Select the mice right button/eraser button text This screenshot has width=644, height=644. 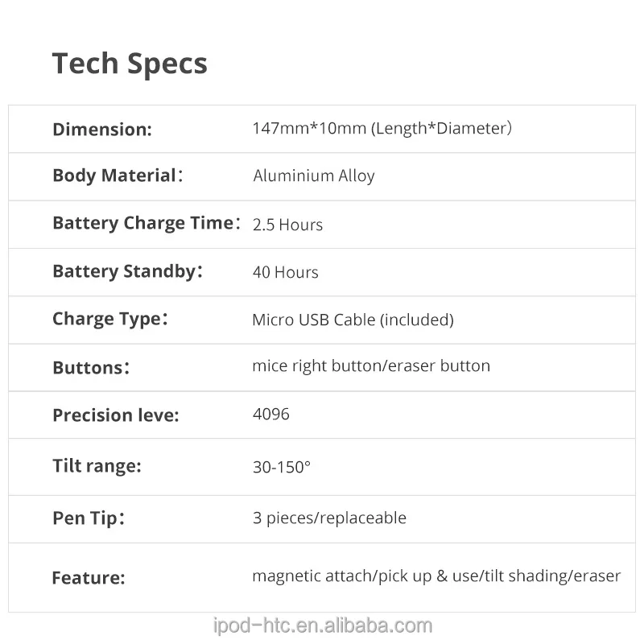click(x=371, y=366)
